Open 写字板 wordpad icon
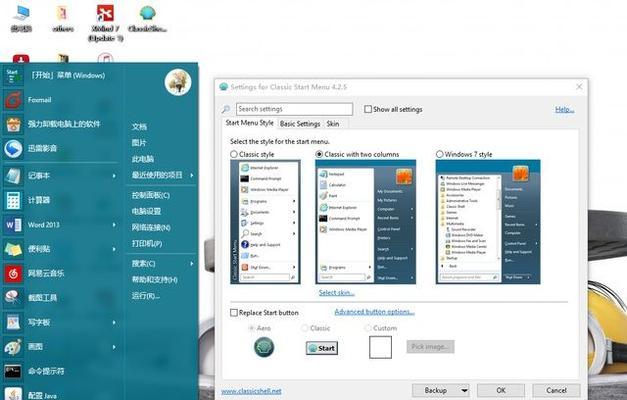The height and width of the screenshot is (400, 627). [13, 322]
